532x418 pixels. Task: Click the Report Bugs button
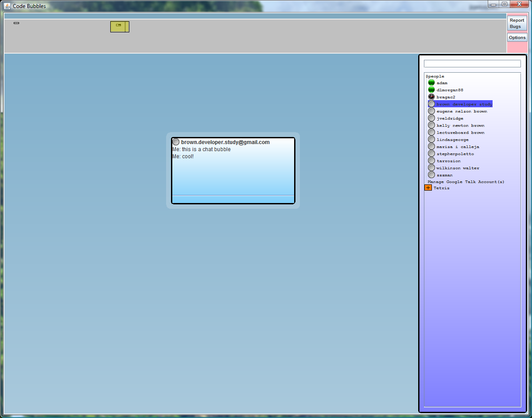coord(517,23)
